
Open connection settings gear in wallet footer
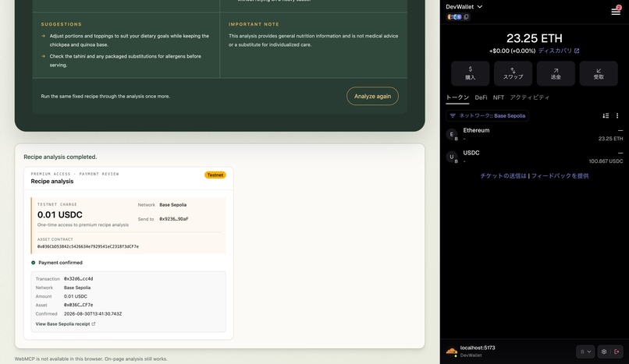pyautogui.click(x=604, y=352)
